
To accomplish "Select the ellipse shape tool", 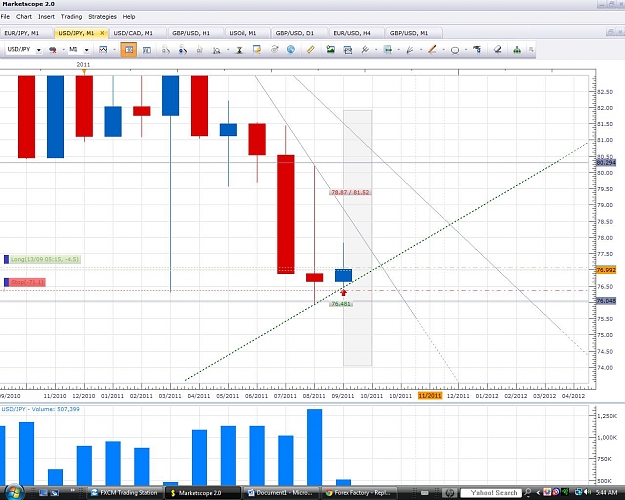I will tap(455, 50).
